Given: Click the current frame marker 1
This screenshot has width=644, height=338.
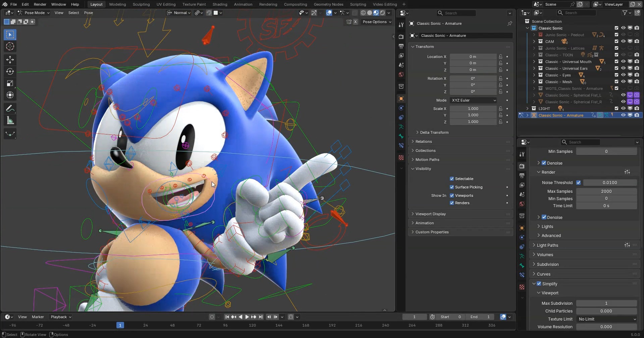Looking at the screenshot, I should pos(120,325).
